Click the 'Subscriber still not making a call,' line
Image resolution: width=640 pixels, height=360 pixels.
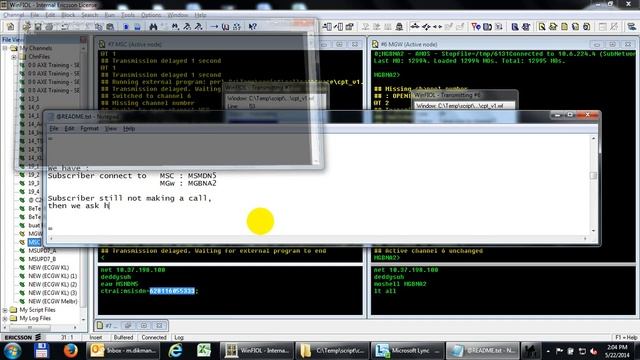pyautogui.click(x=130, y=198)
